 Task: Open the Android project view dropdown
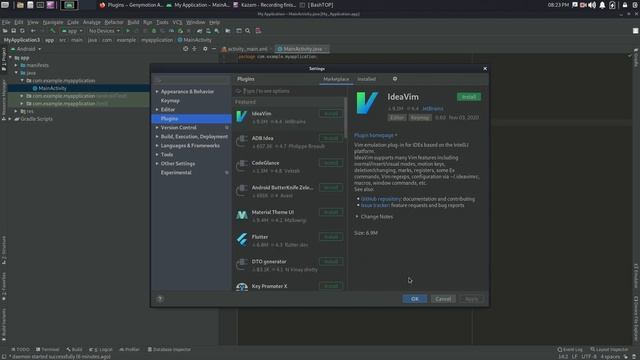[26, 49]
